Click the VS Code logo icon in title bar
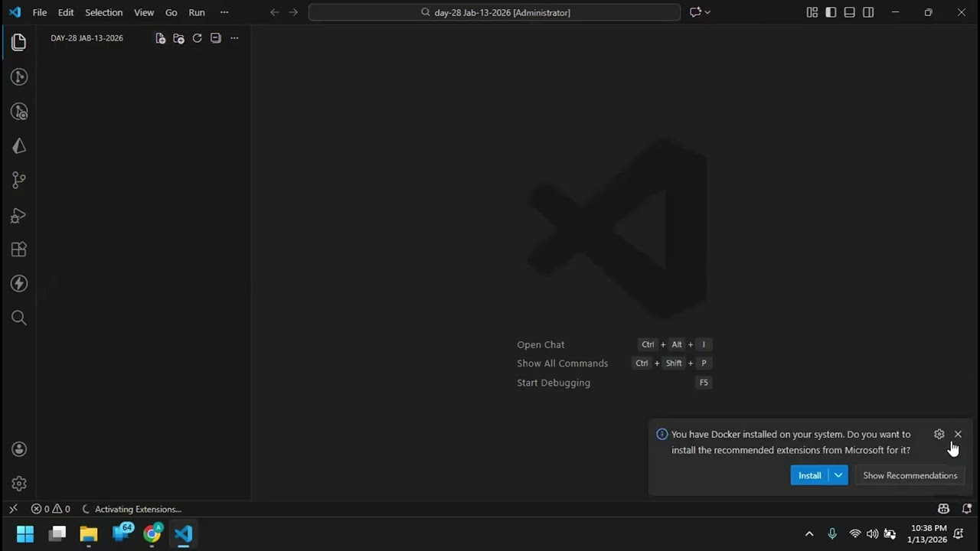 pos(15,12)
